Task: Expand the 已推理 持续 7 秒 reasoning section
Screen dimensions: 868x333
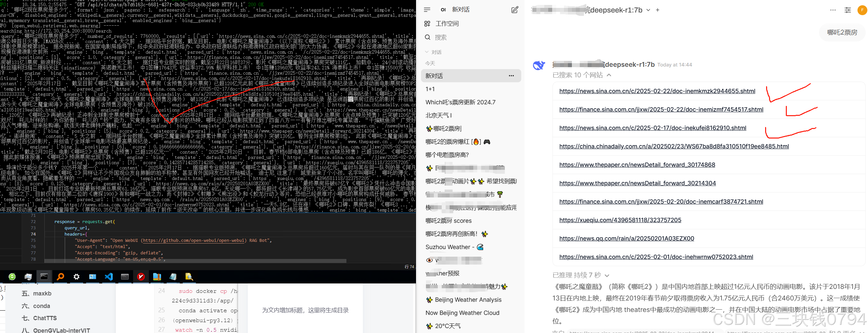Action: point(581,275)
